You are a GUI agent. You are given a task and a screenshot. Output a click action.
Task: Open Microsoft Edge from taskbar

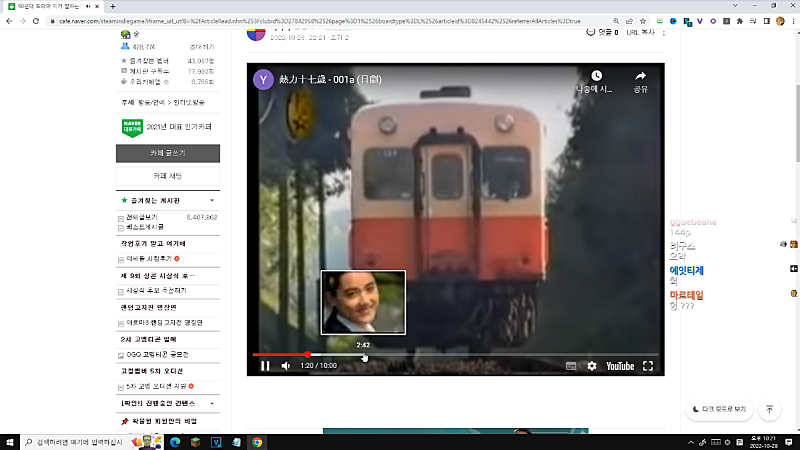pos(175,442)
